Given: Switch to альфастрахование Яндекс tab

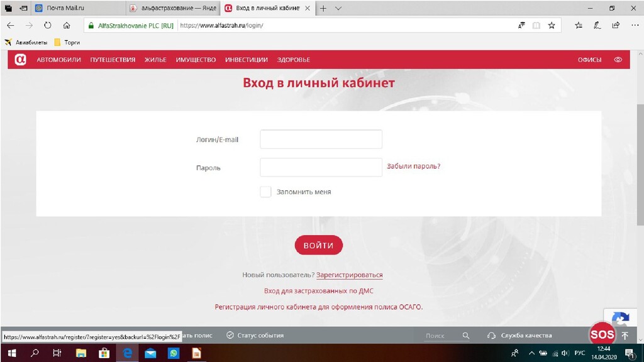Looking at the screenshot, I should coord(173,8).
